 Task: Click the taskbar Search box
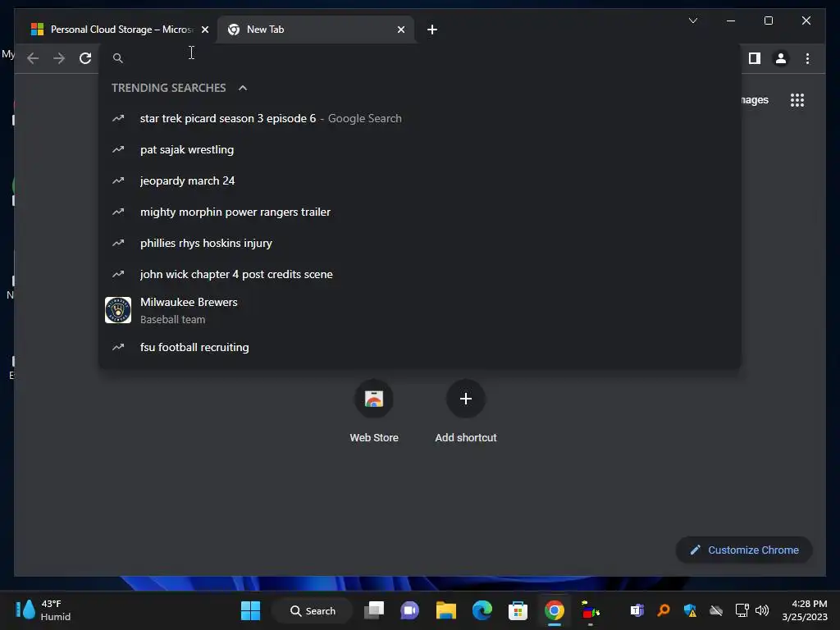[x=313, y=610]
